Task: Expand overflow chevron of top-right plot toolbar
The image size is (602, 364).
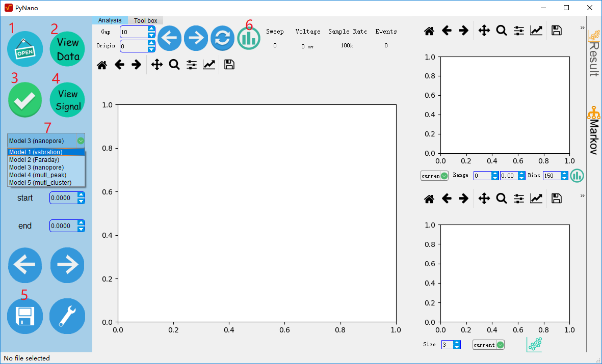Action: [x=582, y=27]
